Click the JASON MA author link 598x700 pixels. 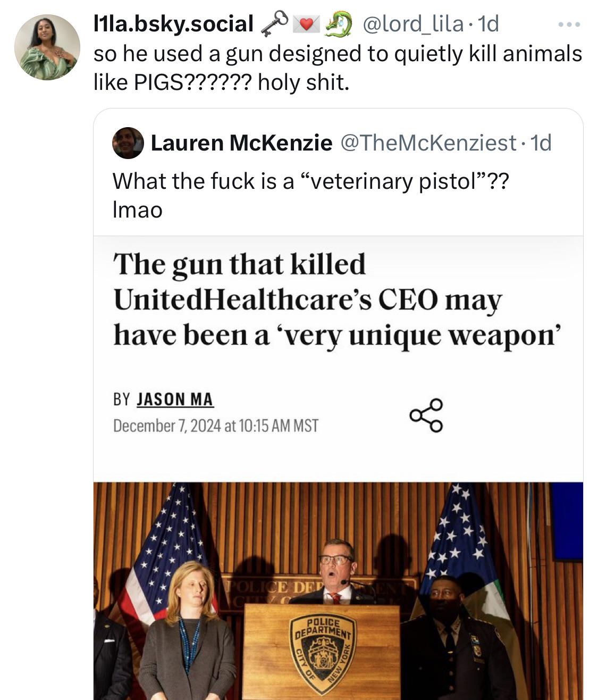pos(175,399)
